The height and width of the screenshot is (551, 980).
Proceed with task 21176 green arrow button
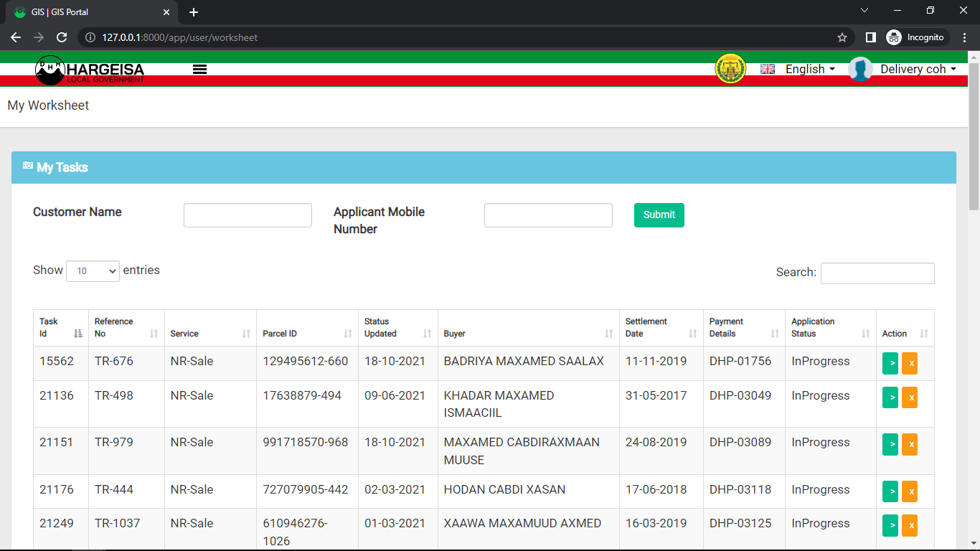(890, 491)
